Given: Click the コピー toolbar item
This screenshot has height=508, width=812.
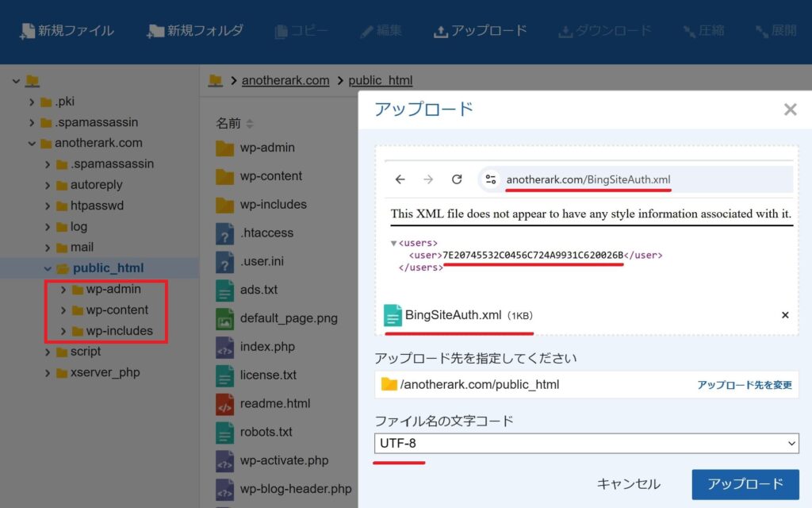Looking at the screenshot, I should pos(301,31).
